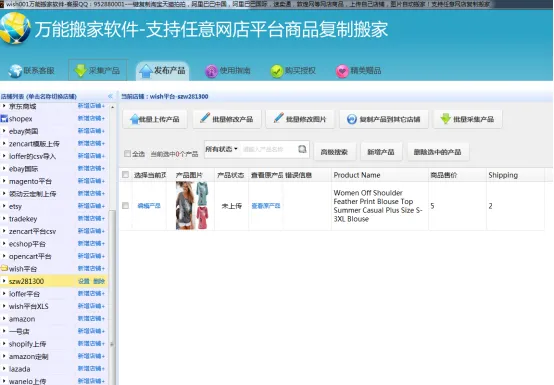
Task: Click the Product Name column header
Action: click(379, 175)
